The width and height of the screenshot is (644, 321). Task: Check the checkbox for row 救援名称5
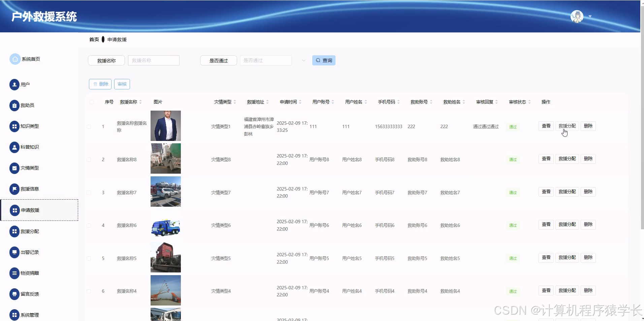[x=89, y=259]
